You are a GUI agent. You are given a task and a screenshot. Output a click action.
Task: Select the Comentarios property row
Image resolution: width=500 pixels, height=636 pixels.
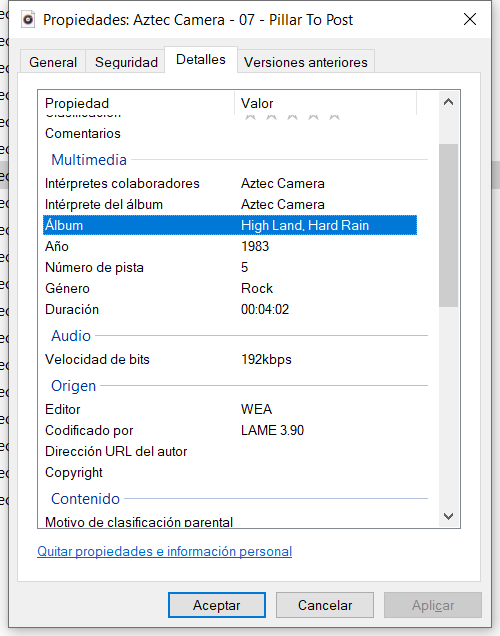230,133
